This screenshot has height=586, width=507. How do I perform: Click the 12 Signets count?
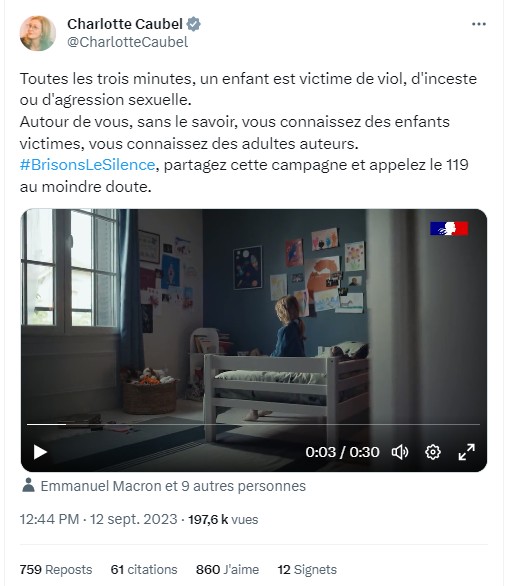(x=307, y=570)
